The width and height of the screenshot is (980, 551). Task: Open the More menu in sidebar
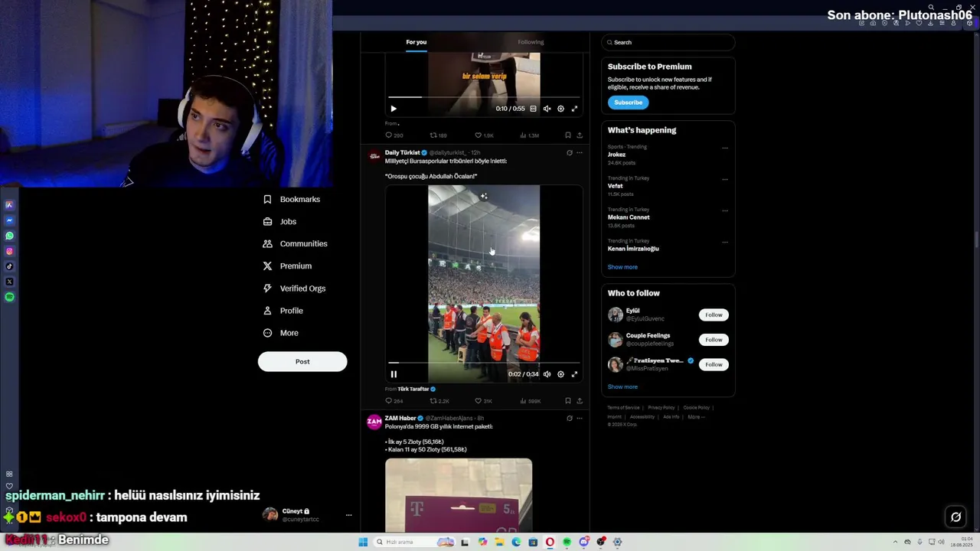280,333
